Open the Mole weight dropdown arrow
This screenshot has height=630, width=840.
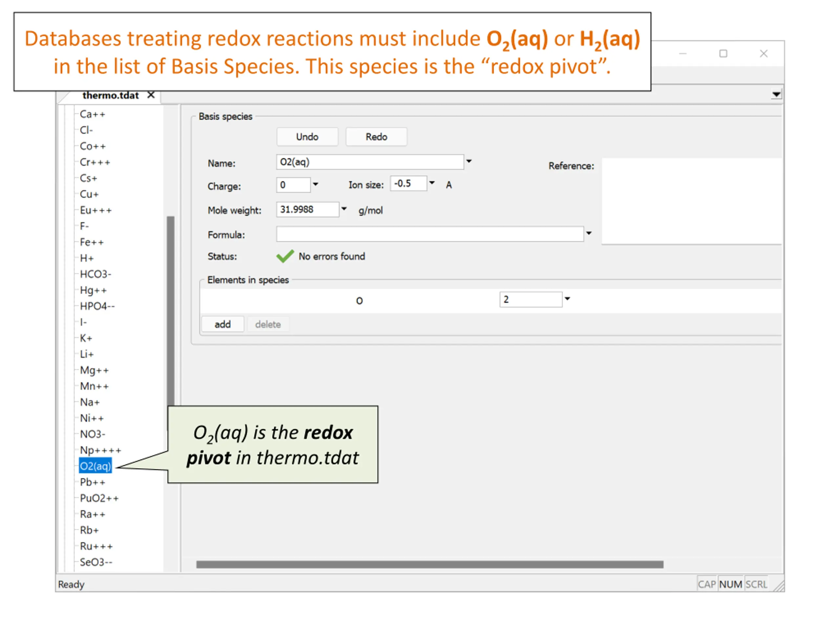(x=344, y=209)
